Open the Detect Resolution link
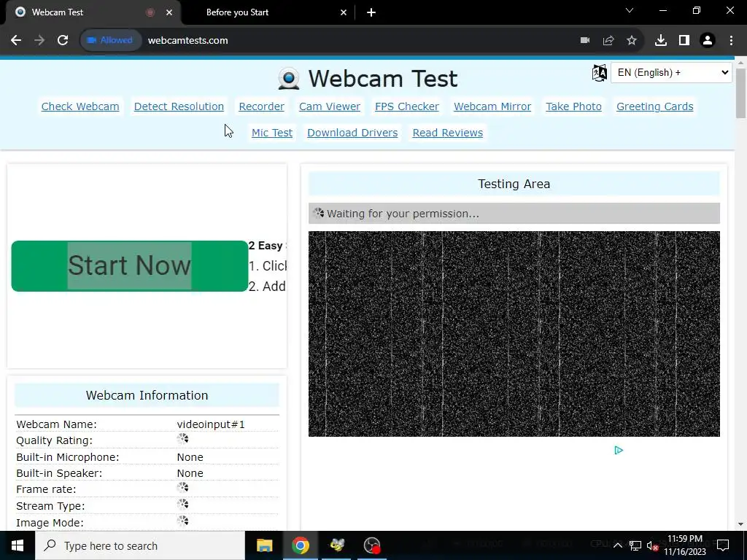The image size is (747, 560). pos(179,106)
